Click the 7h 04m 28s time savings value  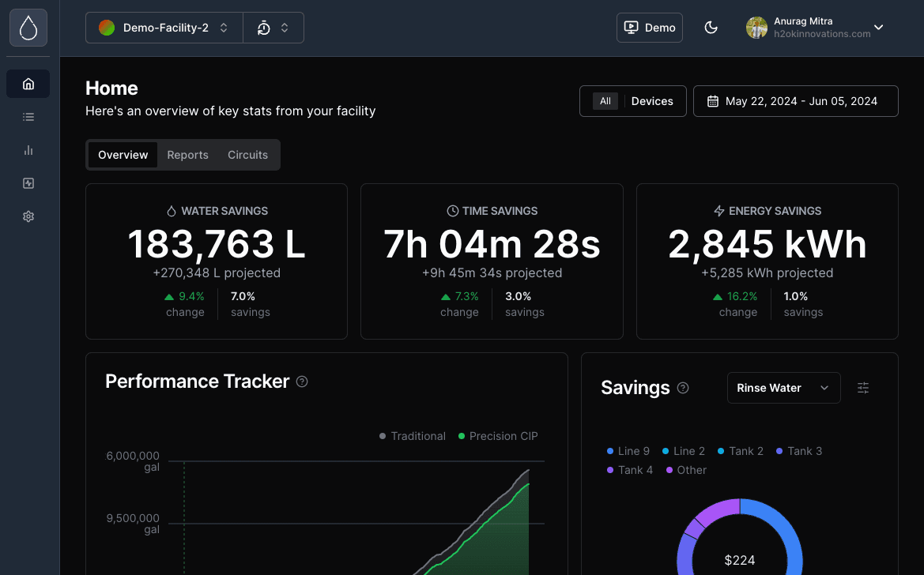point(492,244)
